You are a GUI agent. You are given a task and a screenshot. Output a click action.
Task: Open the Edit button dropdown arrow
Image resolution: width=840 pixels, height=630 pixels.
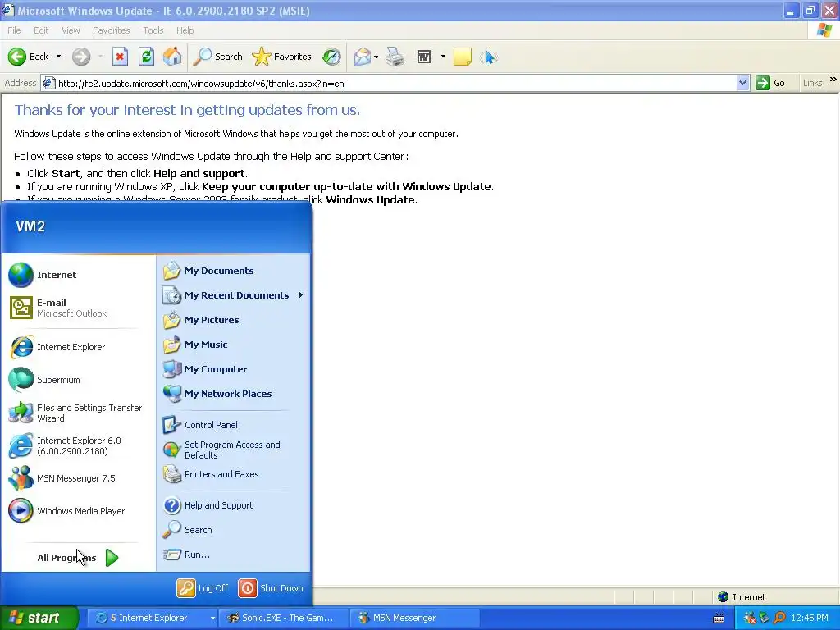tap(443, 57)
